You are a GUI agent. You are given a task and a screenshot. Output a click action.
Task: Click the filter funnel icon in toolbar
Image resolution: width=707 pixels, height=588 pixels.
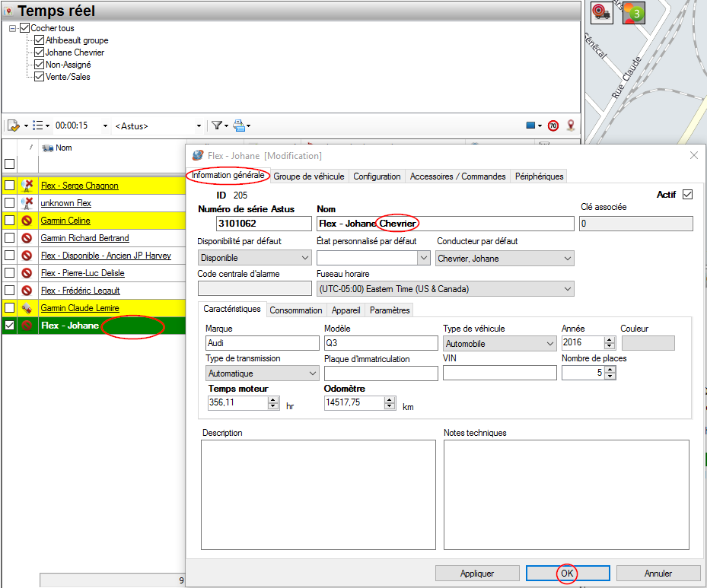(x=216, y=126)
